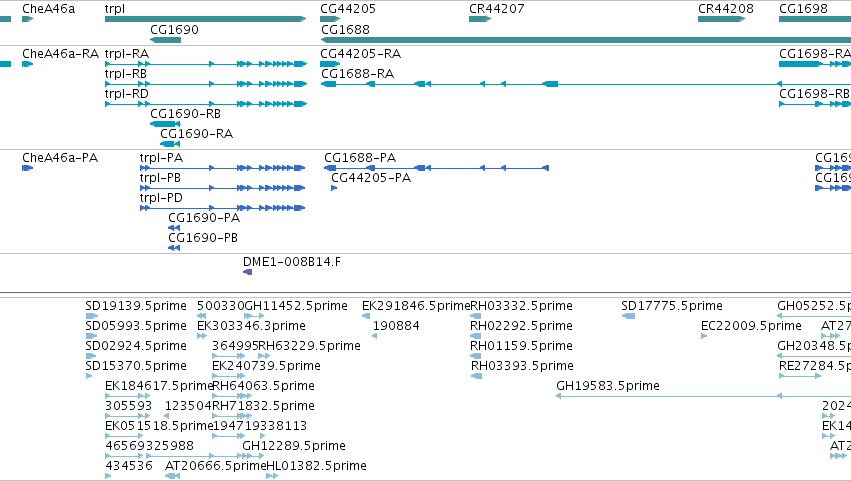Click transcript trpl-RB label
This screenshot has height=481, width=851.
pos(125,74)
